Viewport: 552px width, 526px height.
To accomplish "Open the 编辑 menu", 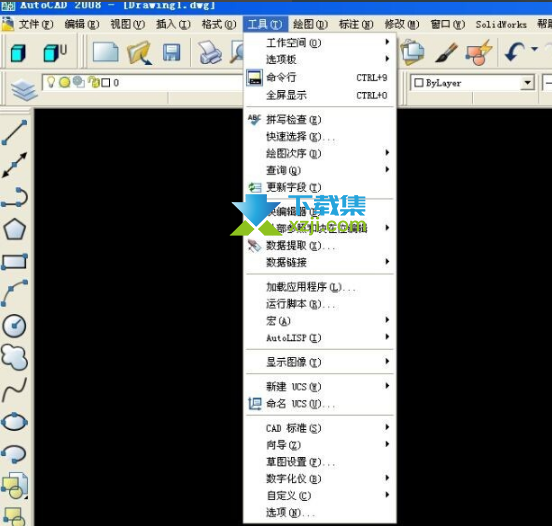I will pos(82,24).
